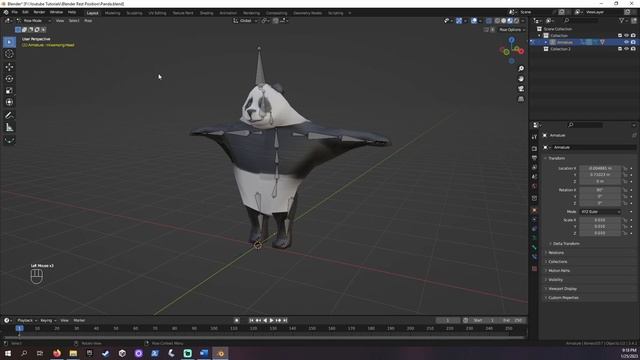640x360 pixels.
Task: Open the timeline Playback popover
Action: coord(27,320)
